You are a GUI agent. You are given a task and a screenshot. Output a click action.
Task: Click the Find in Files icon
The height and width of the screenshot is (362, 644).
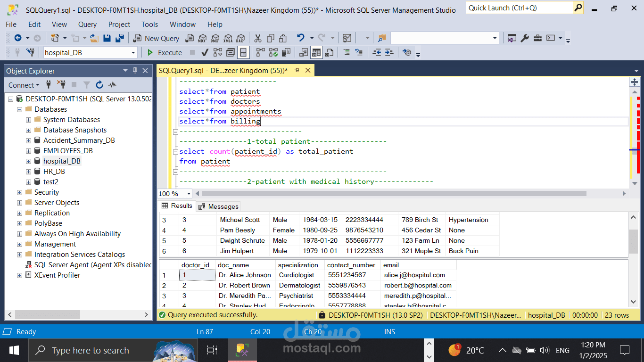click(x=382, y=38)
